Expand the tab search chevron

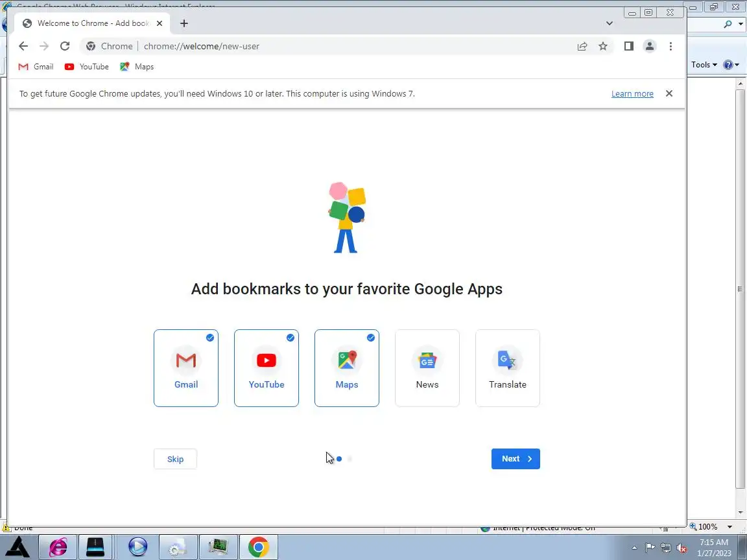[610, 23]
